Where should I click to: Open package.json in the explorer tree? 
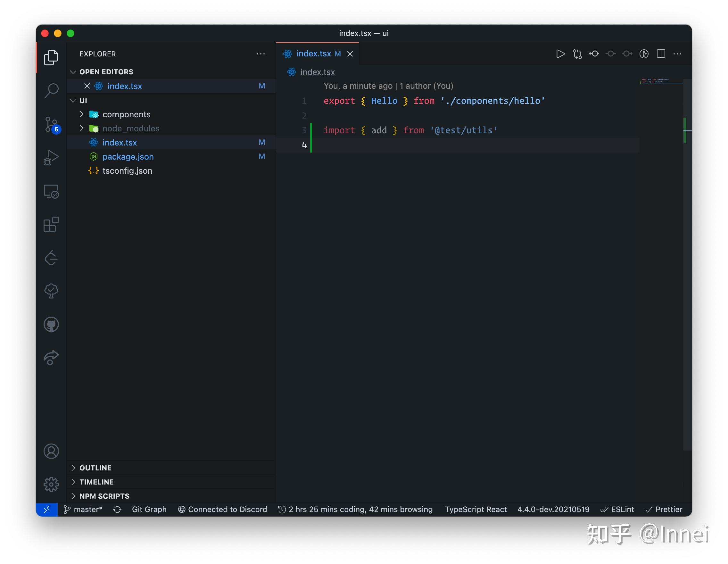[x=128, y=157]
